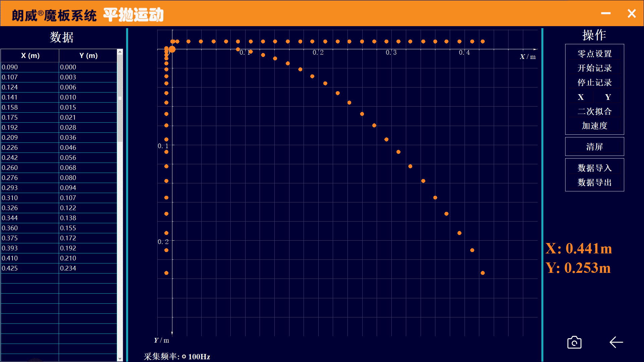Select the 100Hz sampling rate radio button
The image size is (644, 362).
pos(184,357)
